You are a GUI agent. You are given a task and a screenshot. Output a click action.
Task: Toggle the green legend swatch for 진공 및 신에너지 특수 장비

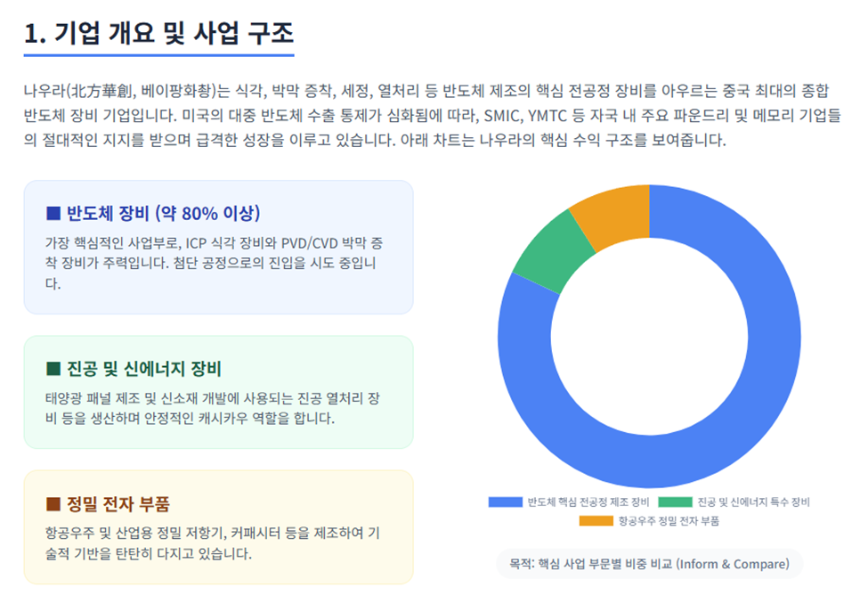coord(675,502)
